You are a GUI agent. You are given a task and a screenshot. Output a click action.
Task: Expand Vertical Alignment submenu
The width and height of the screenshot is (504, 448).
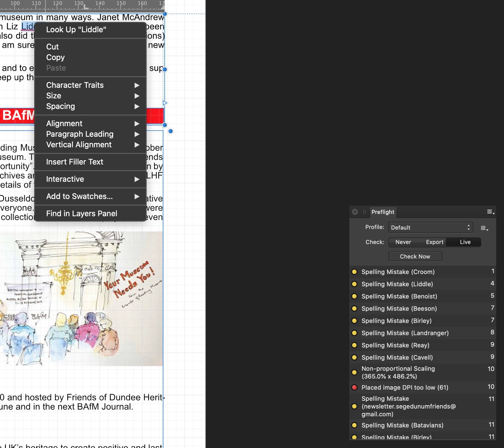pyautogui.click(x=90, y=145)
